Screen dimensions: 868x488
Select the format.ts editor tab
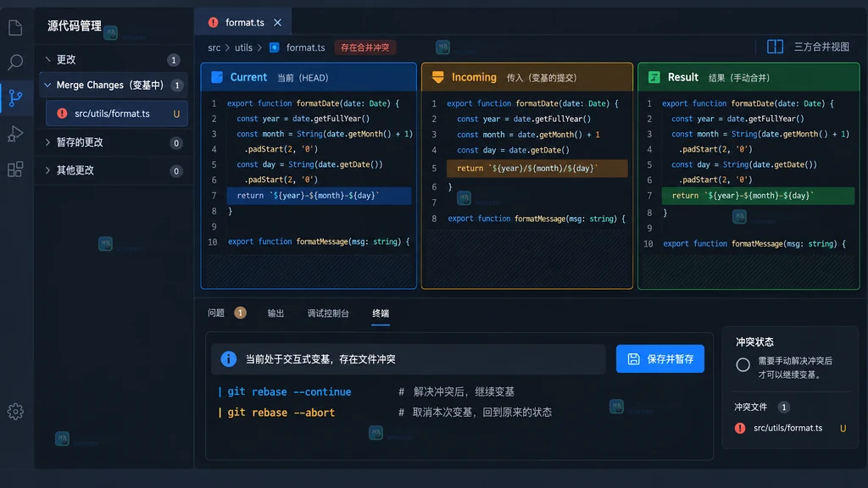243,23
